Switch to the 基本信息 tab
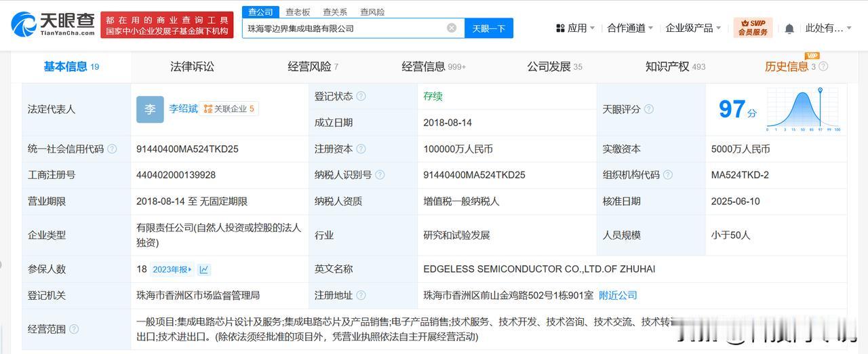The width and height of the screenshot is (868, 354). [x=71, y=66]
